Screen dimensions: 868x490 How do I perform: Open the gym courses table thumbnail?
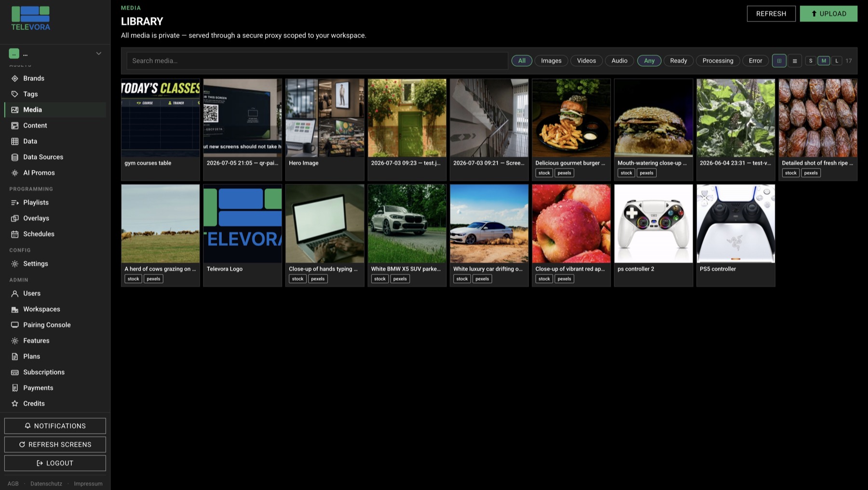point(161,118)
